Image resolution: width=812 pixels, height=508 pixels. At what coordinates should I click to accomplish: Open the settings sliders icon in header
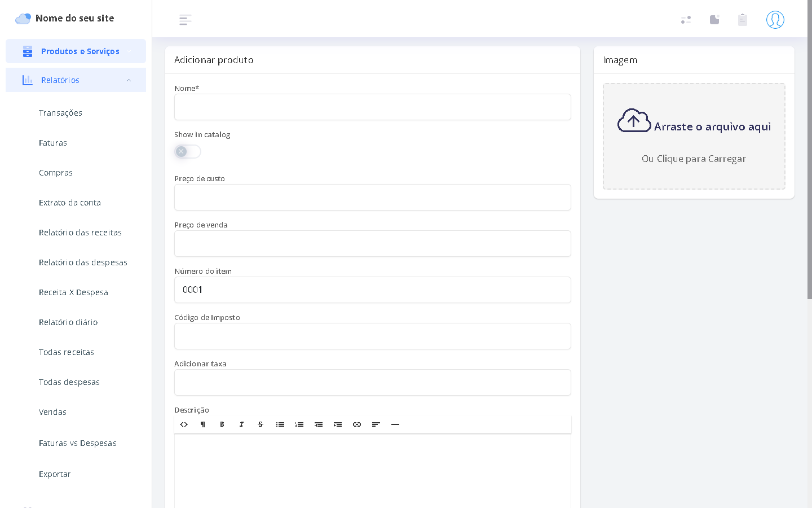686,20
